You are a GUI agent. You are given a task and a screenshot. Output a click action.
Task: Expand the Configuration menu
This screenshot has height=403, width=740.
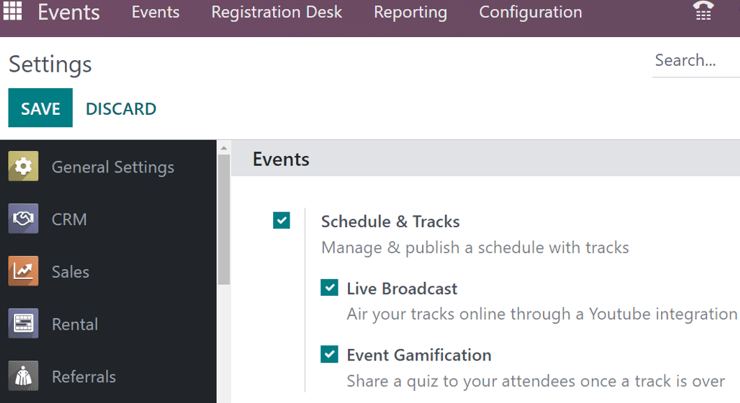coord(530,13)
